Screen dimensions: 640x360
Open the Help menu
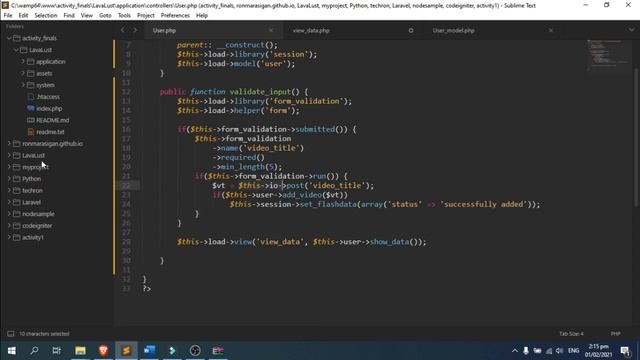click(x=202, y=16)
